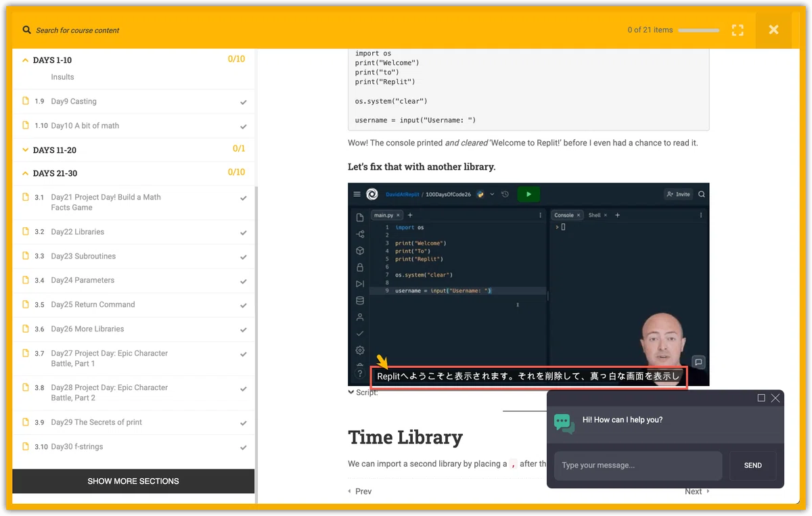Click the plus icon next to Shell tab
The image size is (812, 516).
coord(617,215)
